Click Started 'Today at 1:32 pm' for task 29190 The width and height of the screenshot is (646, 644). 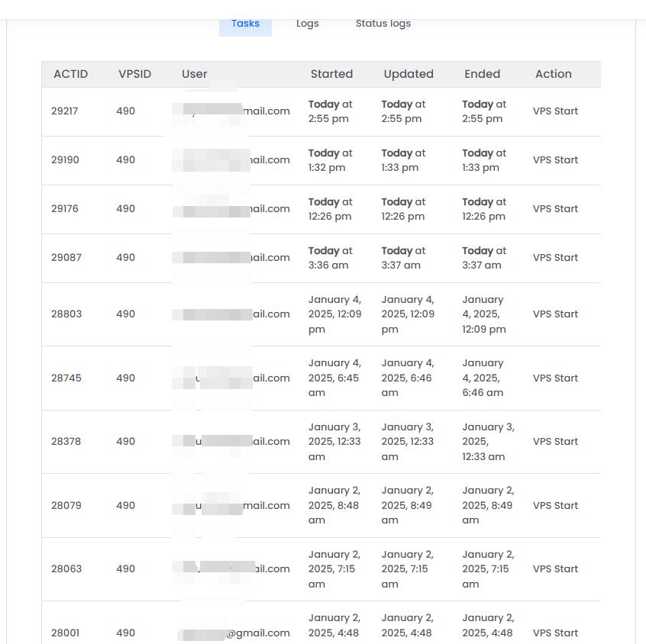click(331, 160)
